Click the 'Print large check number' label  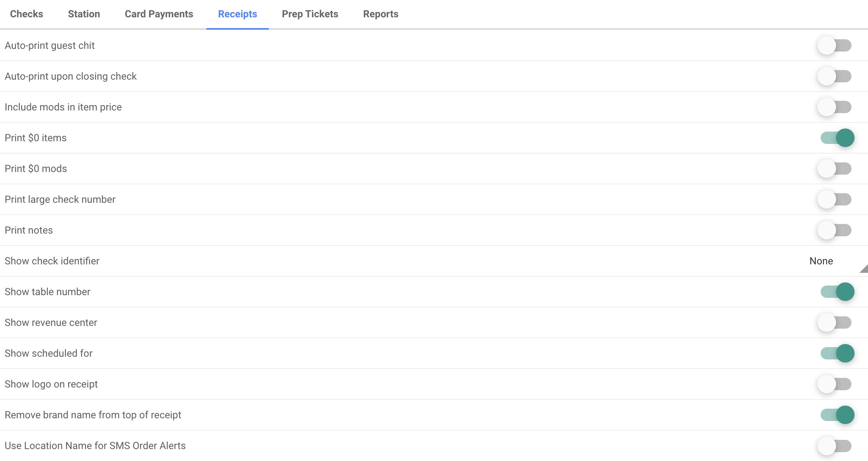[x=60, y=199]
